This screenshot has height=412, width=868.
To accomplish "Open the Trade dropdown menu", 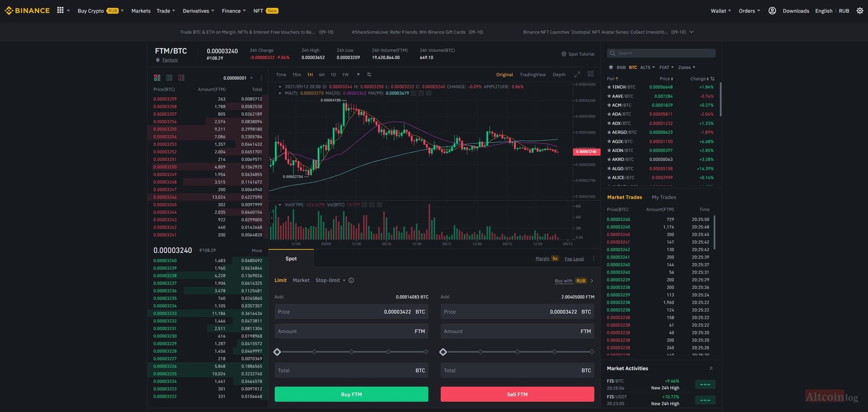I will (x=165, y=11).
